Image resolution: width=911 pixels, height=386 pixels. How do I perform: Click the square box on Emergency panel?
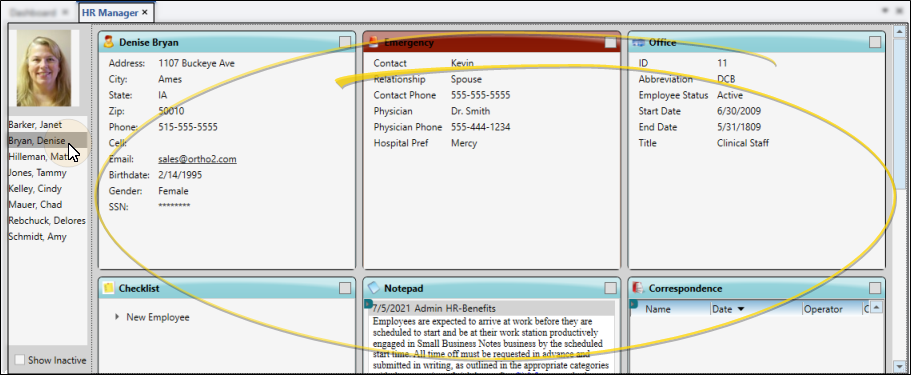tap(610, 42)
